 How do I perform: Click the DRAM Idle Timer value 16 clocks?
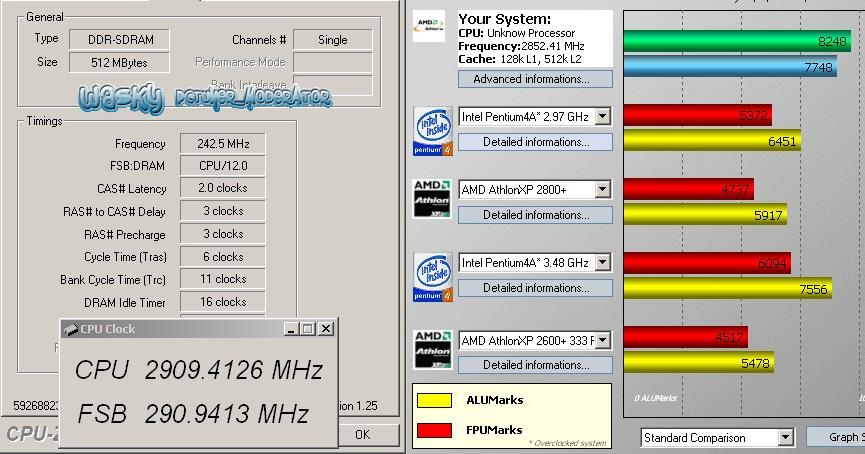click(223, 302)
